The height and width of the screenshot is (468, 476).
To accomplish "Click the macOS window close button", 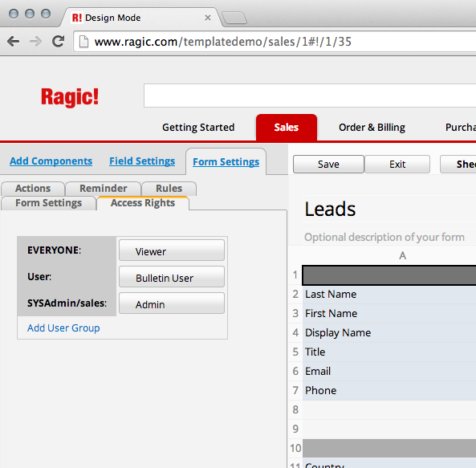I will tap(14, 14).
